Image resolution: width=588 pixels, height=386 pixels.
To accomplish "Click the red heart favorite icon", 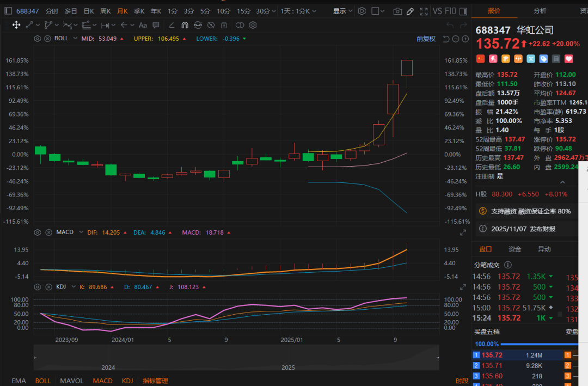I will 568,59.
